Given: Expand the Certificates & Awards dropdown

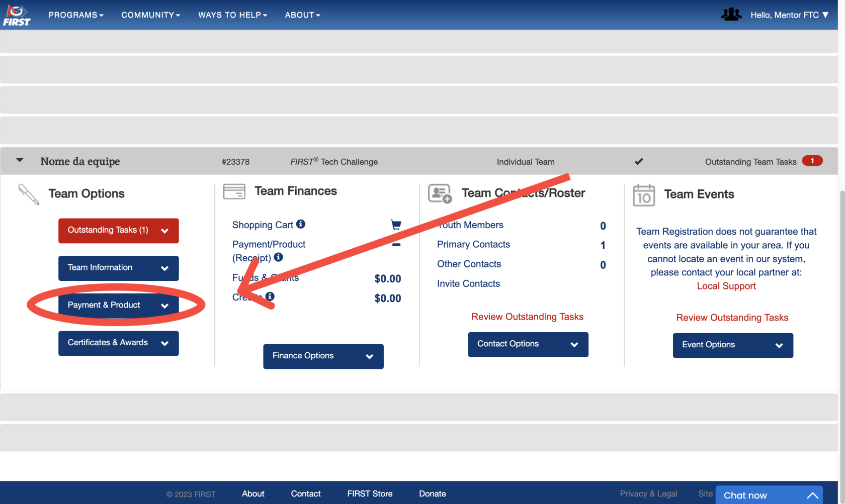Looking at the screenshot, I should click(x=119, y=343).
